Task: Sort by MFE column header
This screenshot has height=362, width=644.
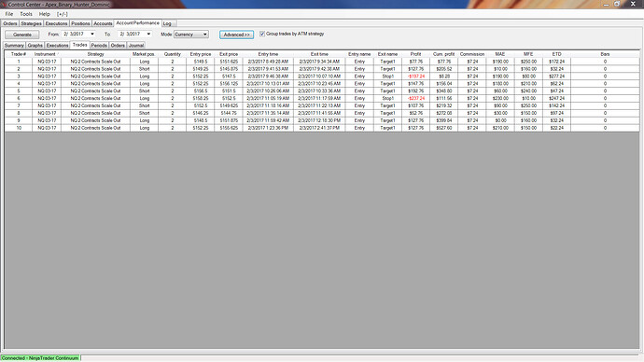Action: pyautogui.click(x=528, y=54)
